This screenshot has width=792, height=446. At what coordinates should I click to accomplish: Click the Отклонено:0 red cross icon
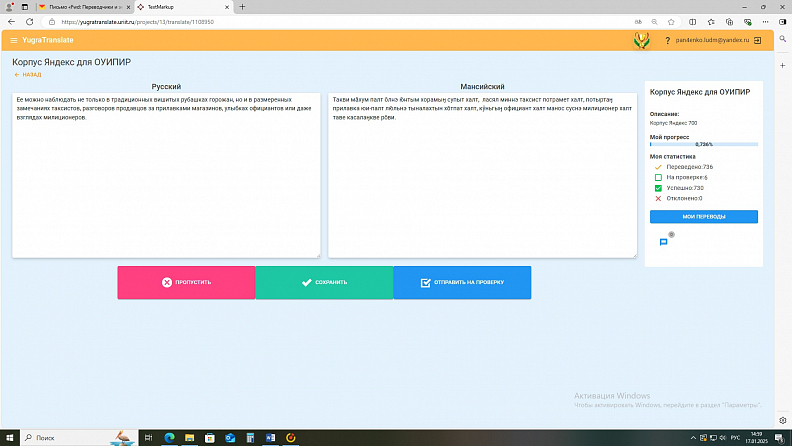click(658, 199)
